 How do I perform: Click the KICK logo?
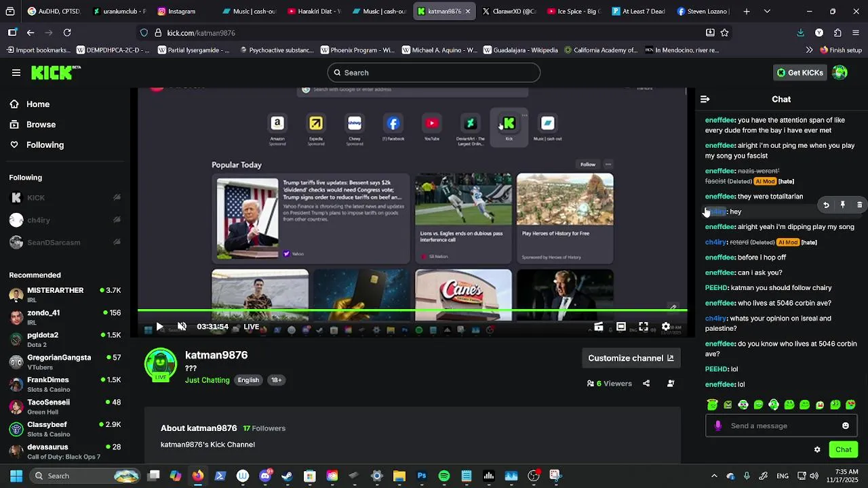(56, 73)
